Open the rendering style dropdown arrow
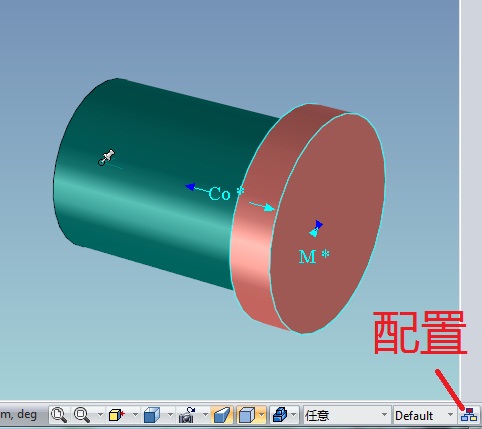482x429 pixels. 261,415
